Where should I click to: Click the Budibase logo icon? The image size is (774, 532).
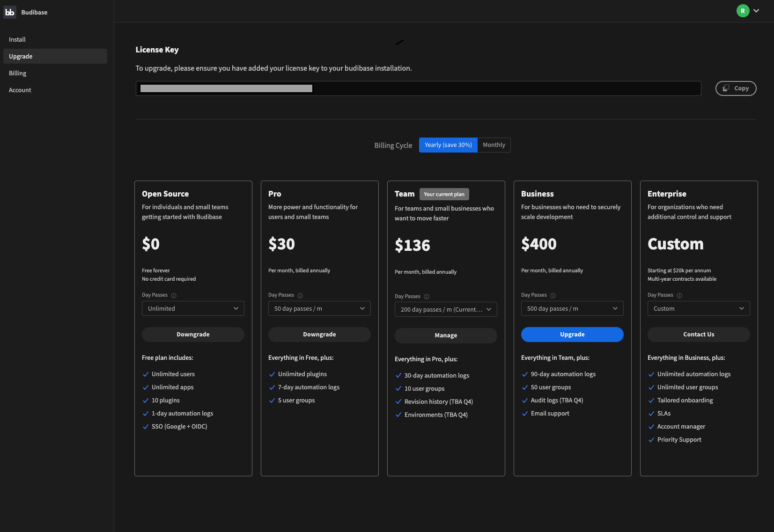pos(10,12)
